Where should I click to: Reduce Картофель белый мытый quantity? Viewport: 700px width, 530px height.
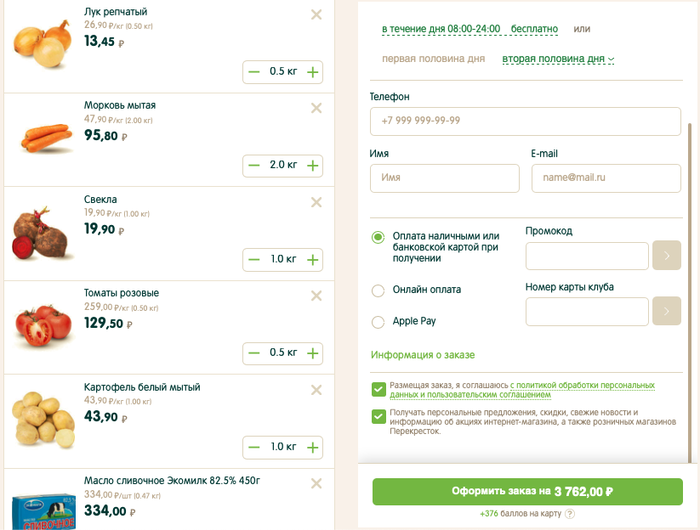(x=254, y=447)
